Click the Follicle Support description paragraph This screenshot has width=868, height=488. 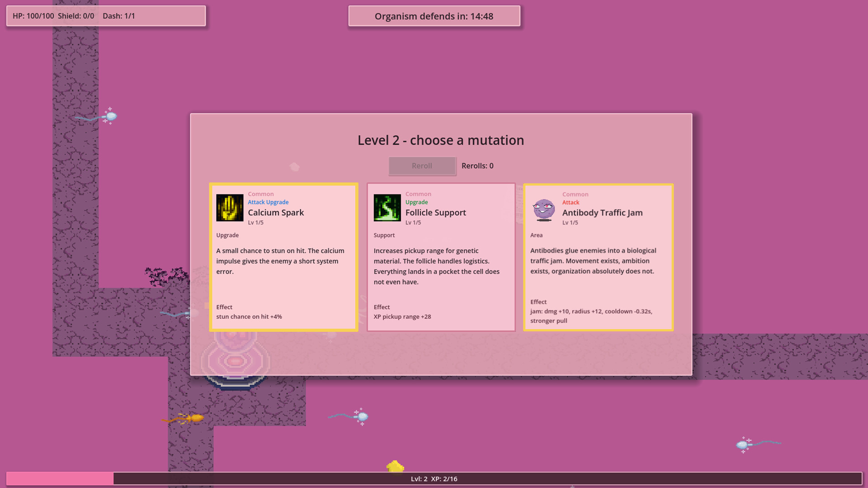437,266
